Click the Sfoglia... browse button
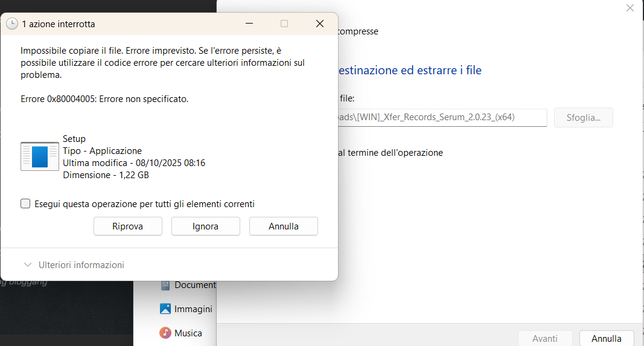The image size is (644, 346). [583, 117]
